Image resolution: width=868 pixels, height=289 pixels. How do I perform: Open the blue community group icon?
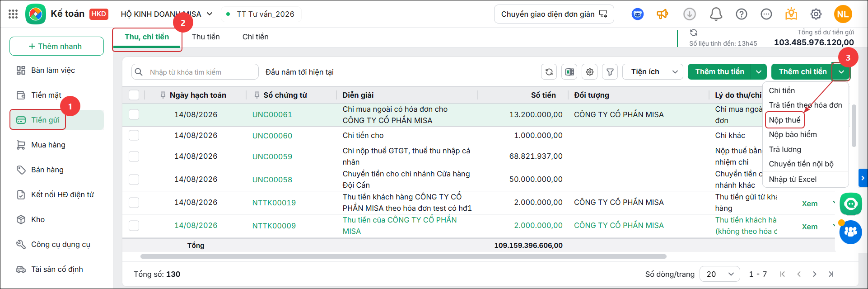[x=851, y=232]
